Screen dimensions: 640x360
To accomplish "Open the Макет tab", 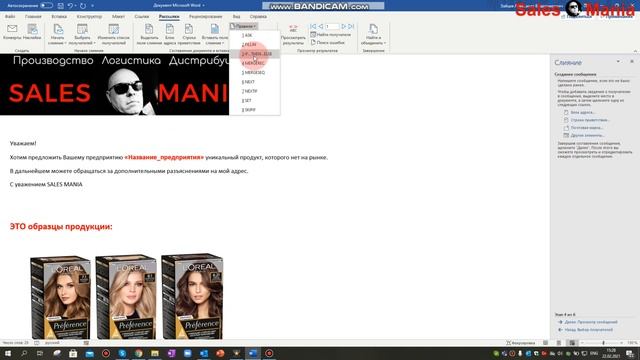I will (118, 17).
